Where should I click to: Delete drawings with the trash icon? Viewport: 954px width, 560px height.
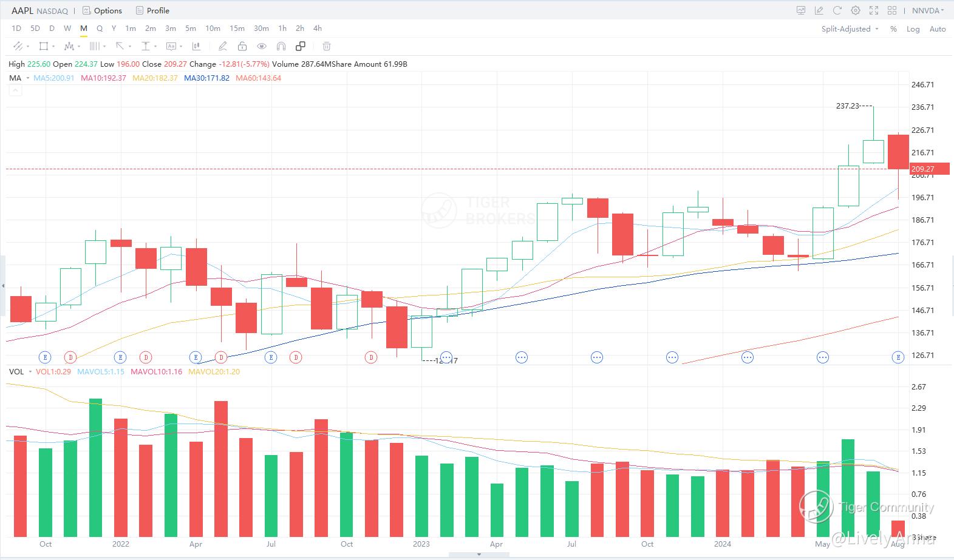(x=327, y=46)
